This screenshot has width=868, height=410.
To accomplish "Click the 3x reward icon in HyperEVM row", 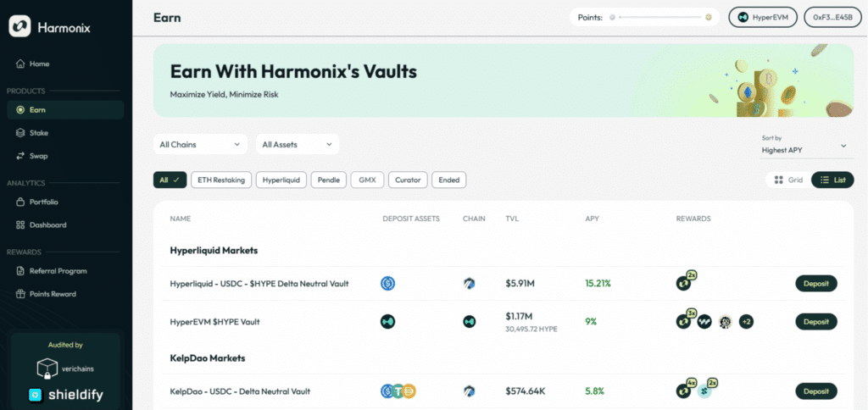I will click(684, 321).
